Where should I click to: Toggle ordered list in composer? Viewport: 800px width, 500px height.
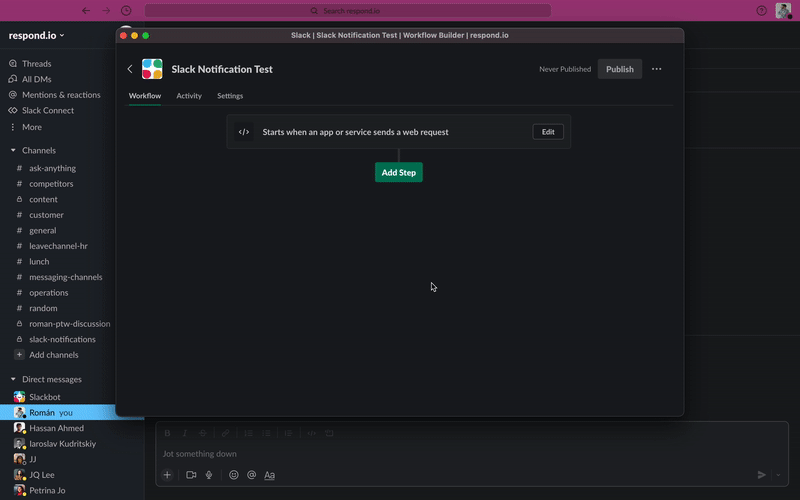[248, 433]
